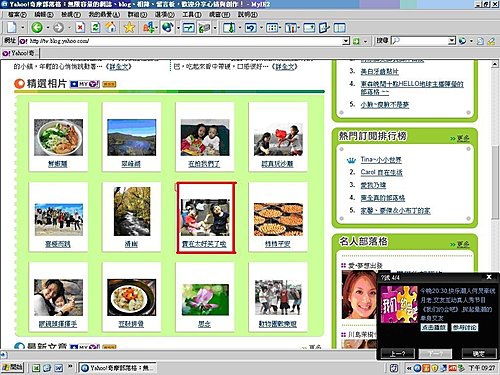The height and width of the screenshot is (375, 500).
Task: Open the undo icon dropdown arrow
Action: [x=261, y=28]
